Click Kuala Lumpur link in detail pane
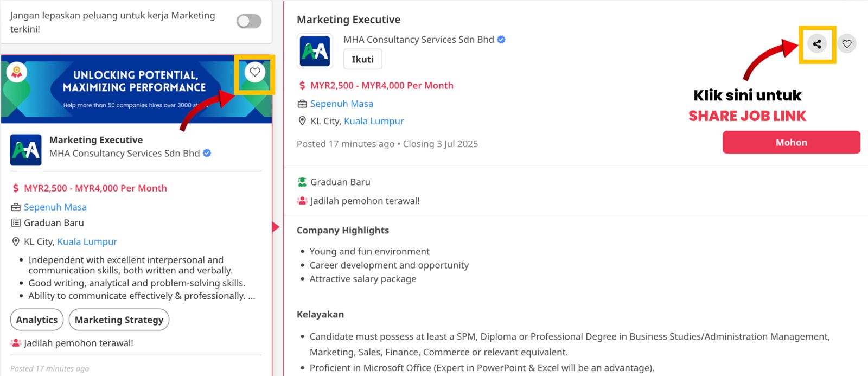Viewport: 868px width, 376px height. click(x=374, y=121)
